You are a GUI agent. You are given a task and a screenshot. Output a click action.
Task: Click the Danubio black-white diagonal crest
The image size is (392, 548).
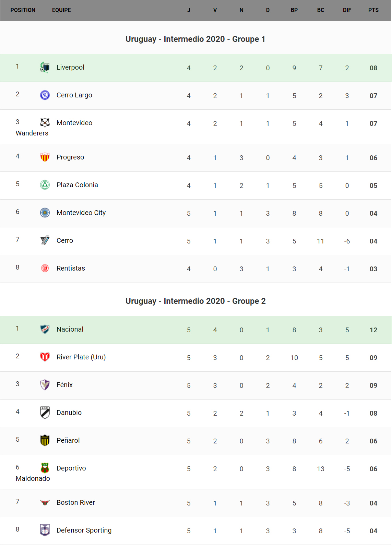[x=45, y=413]
